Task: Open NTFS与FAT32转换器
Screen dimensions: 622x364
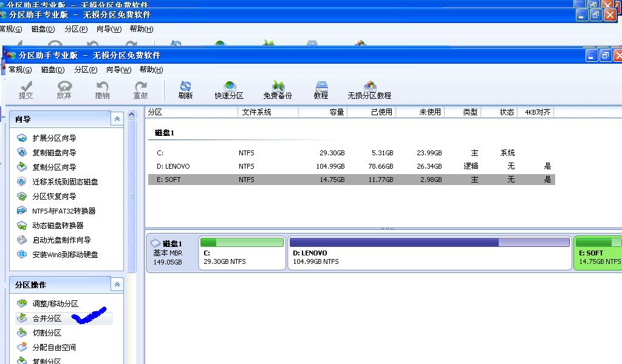Action: pyautogui.click(x=56, y=211)
